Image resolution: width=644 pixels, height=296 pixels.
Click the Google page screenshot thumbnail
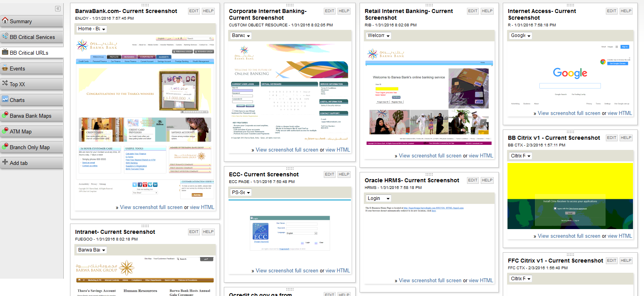pyautogui.click(x=570, y=75)
